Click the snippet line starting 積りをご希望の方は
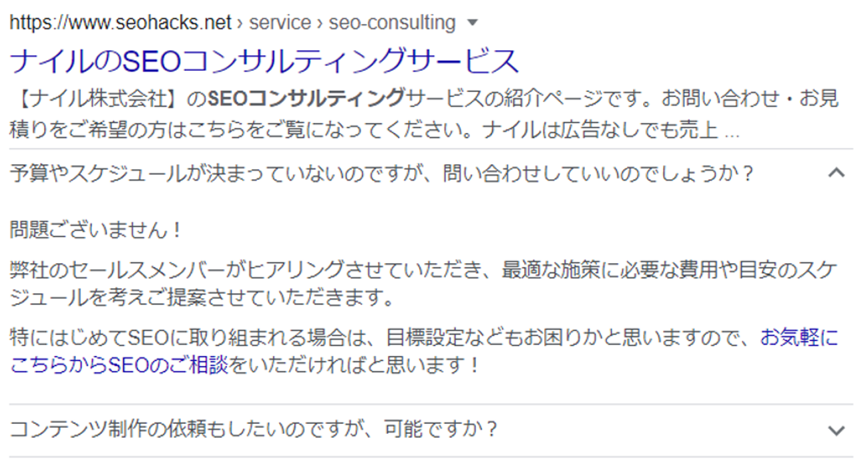Screen dimensions: 868x468 click(200, 129)
